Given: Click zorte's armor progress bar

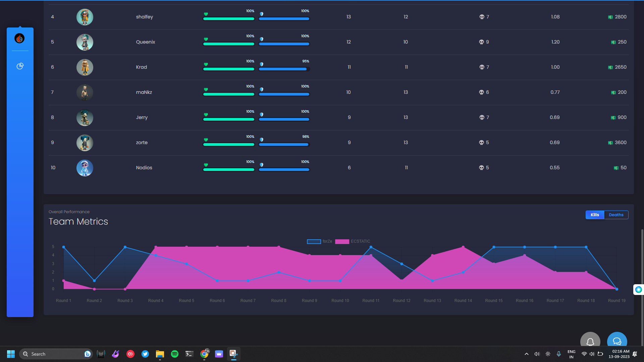Looking at the screenshot, I should (284, 144).
